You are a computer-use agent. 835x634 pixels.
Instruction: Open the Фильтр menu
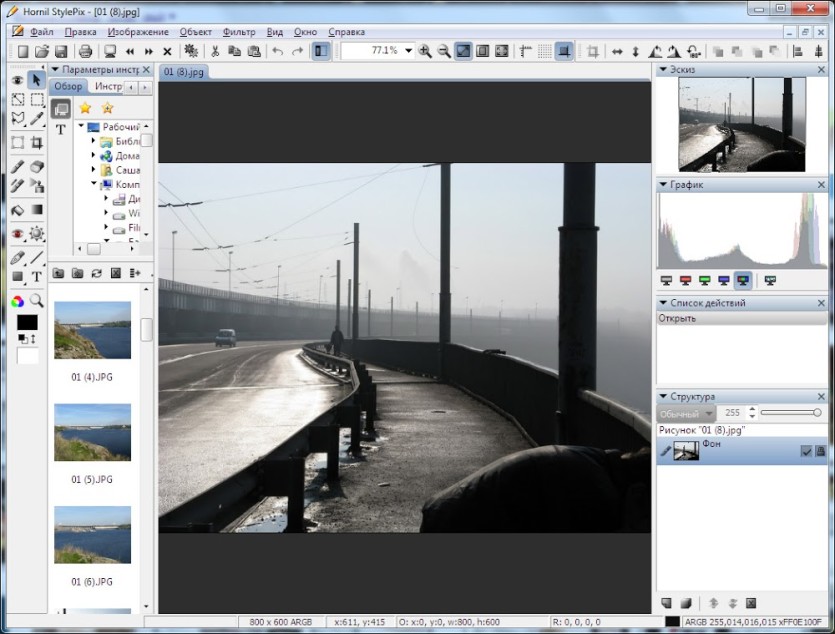point(239,32)
